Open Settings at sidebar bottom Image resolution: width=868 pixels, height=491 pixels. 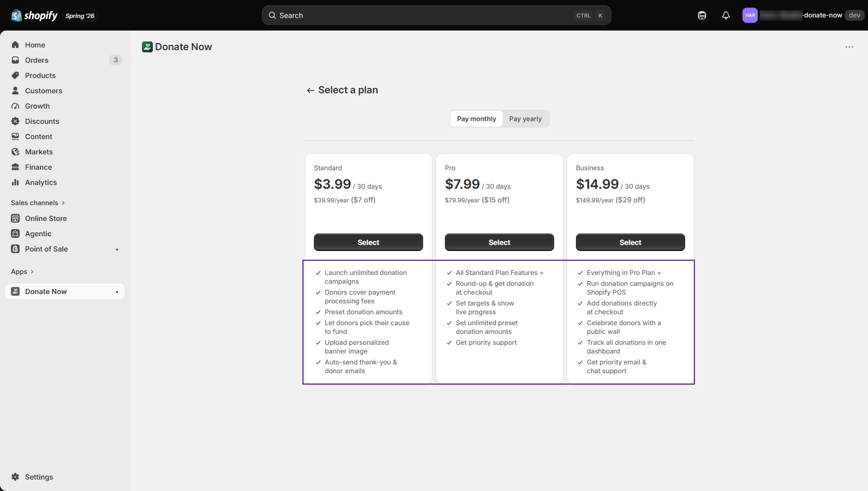point(65,477)
